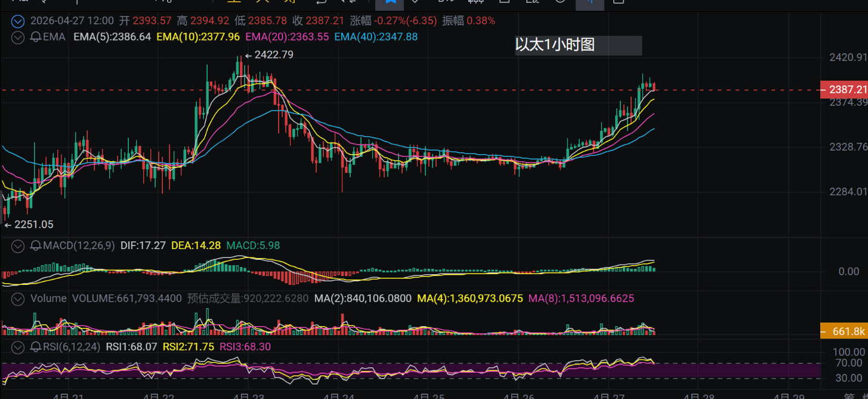
Task: Collapse the RSI panel with its chevron
Action: [x=18, y=348]
